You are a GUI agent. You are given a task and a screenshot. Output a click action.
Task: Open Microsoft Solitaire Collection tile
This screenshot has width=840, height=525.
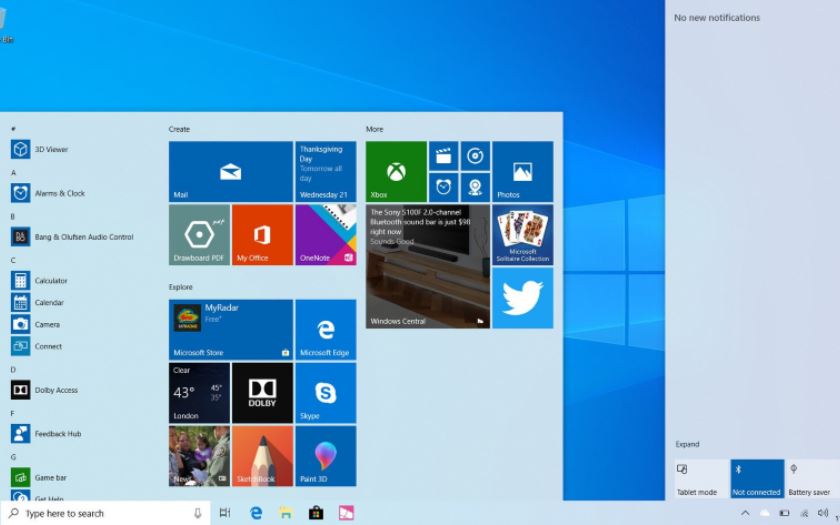(x=523, y=235)
